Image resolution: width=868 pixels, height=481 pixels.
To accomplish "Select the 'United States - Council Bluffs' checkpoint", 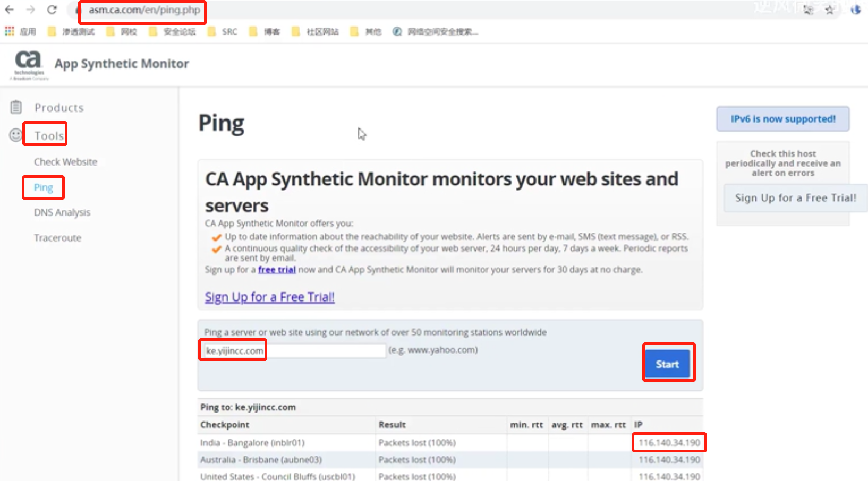I will [x=277, y=476].
